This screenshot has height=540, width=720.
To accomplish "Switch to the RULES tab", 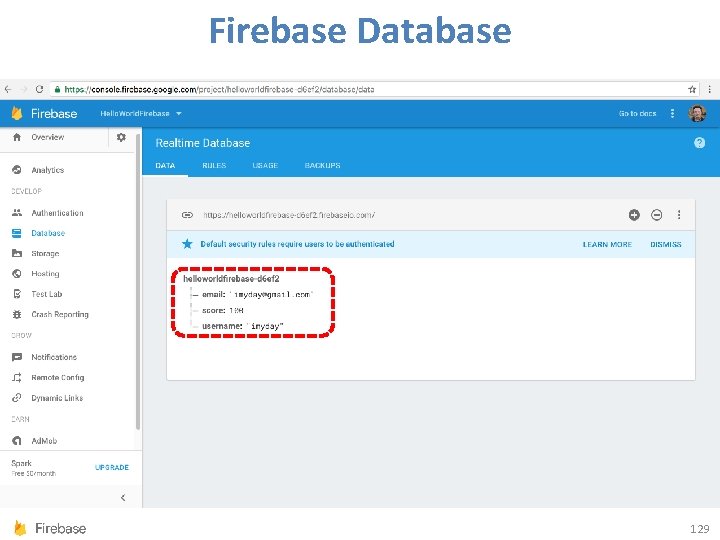I will (214, 165).
